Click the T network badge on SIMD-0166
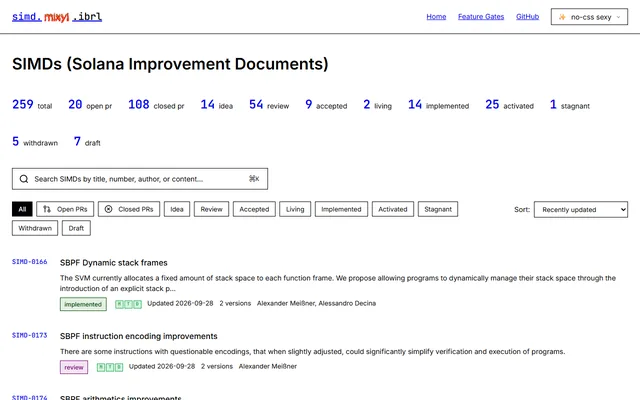Viewport: 640px width, 400px height. (x=128, y=304)
